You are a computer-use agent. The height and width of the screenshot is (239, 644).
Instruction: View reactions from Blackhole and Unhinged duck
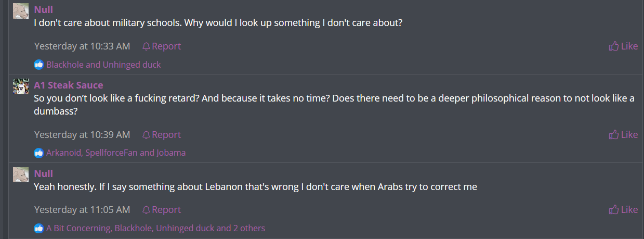click(x=103, y=65)
